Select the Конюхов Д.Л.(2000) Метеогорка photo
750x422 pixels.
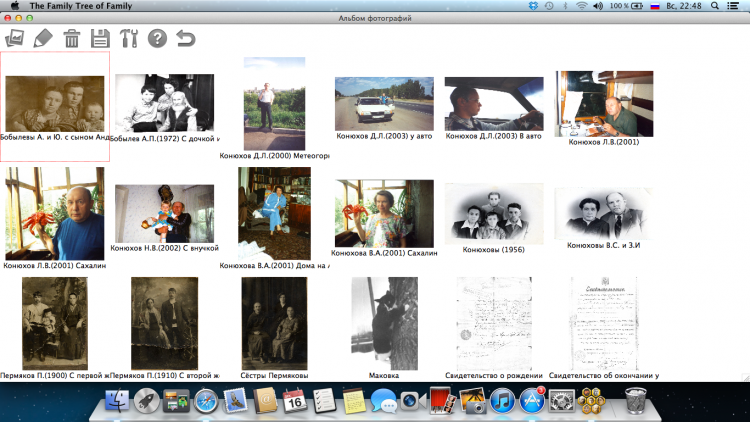point(275,104)
